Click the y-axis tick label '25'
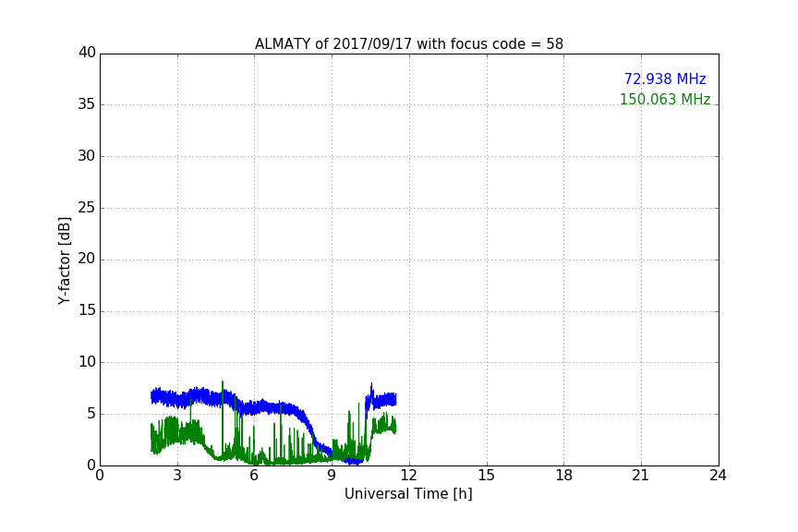This screenshot has height=532, width=798. tap(87, 208)
